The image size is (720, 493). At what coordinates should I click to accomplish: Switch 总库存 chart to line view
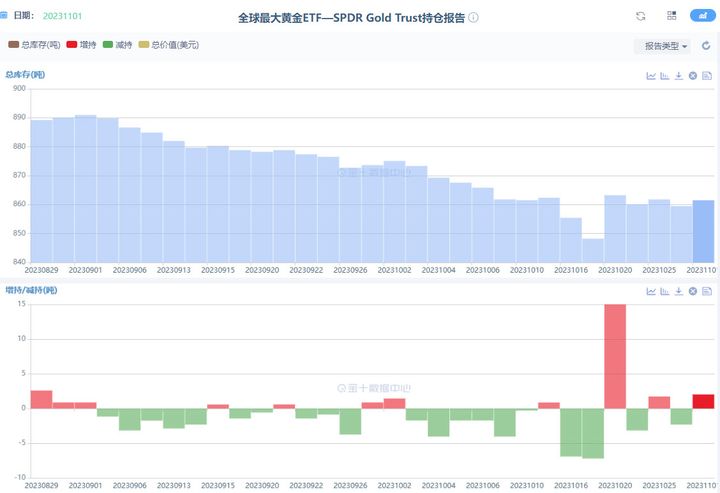pos(651,76)
